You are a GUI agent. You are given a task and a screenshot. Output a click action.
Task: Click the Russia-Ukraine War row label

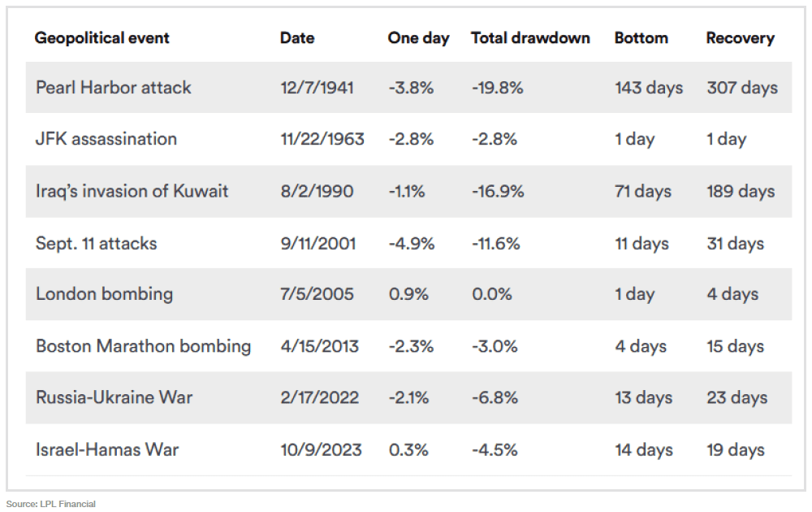pyautogui.click(x=114, y=398)
